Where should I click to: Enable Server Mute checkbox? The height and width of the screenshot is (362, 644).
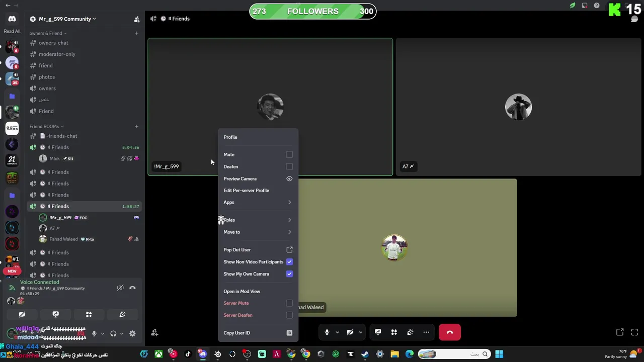click(x=289, y=303)
